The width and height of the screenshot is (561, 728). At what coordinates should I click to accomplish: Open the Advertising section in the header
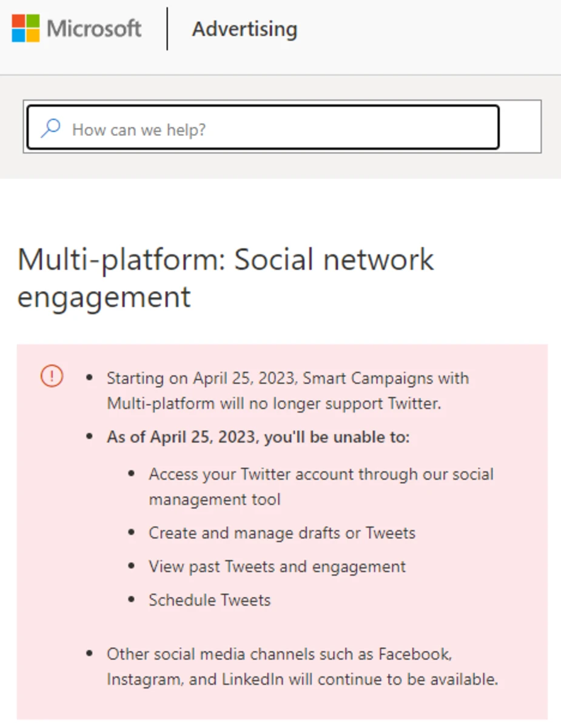click(x=244, y=29)
